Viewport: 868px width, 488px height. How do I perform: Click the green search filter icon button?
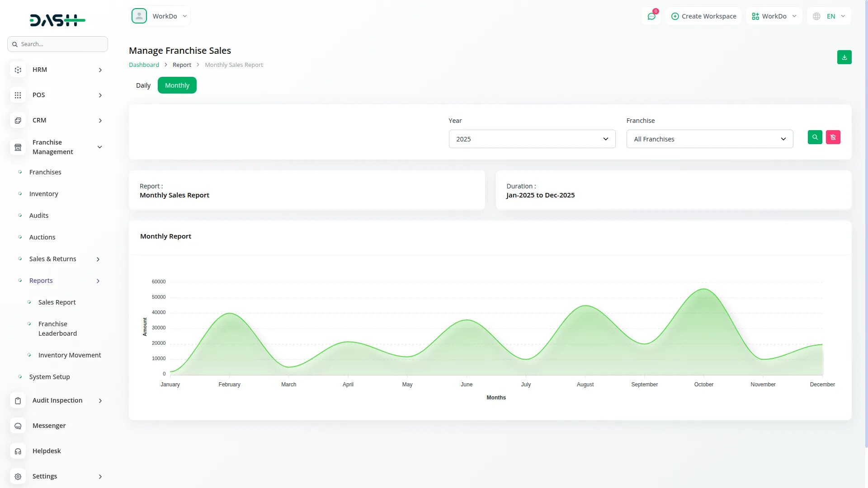[x=815, y=137]
